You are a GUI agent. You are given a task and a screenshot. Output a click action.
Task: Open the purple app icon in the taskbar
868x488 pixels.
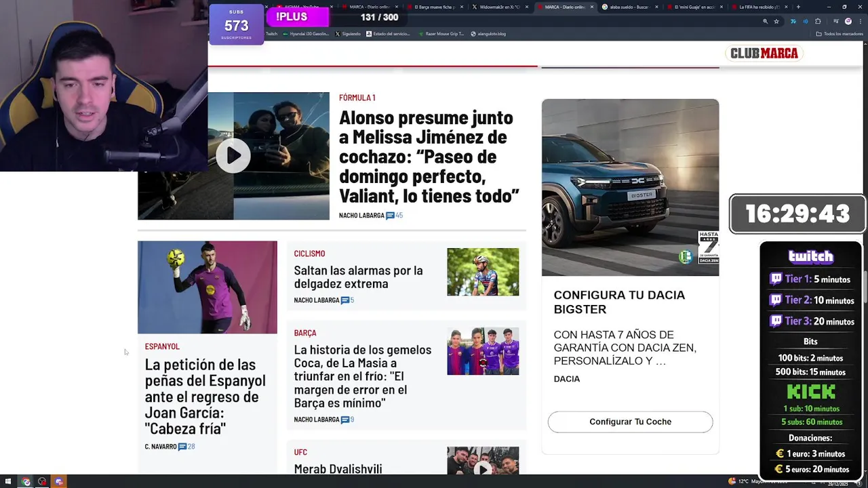tap(59, 481)
